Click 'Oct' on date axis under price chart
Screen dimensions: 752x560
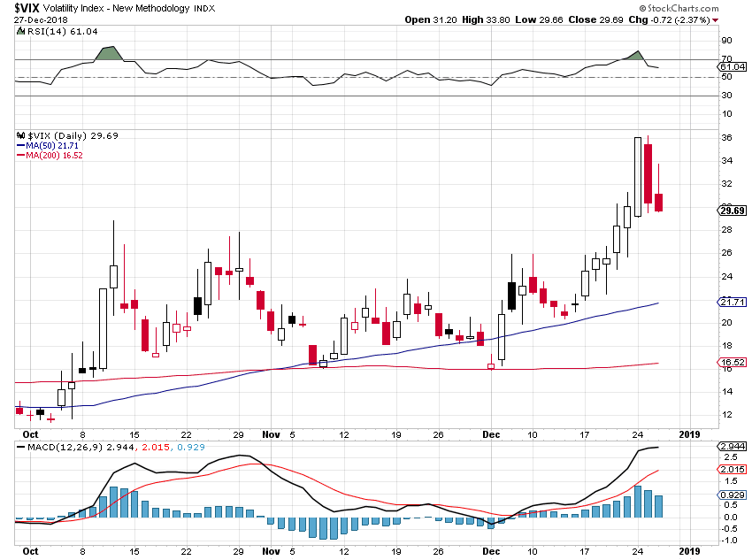30,434
